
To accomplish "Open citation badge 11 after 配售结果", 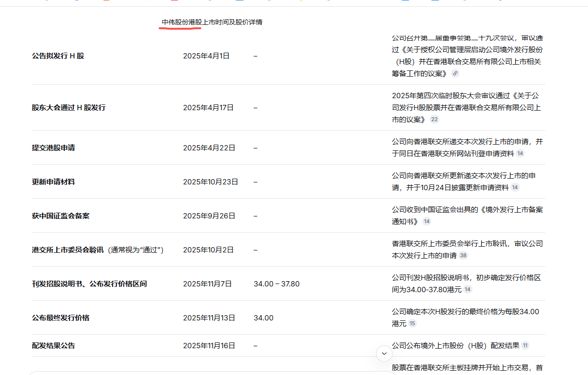I will (x=525, y=345).
